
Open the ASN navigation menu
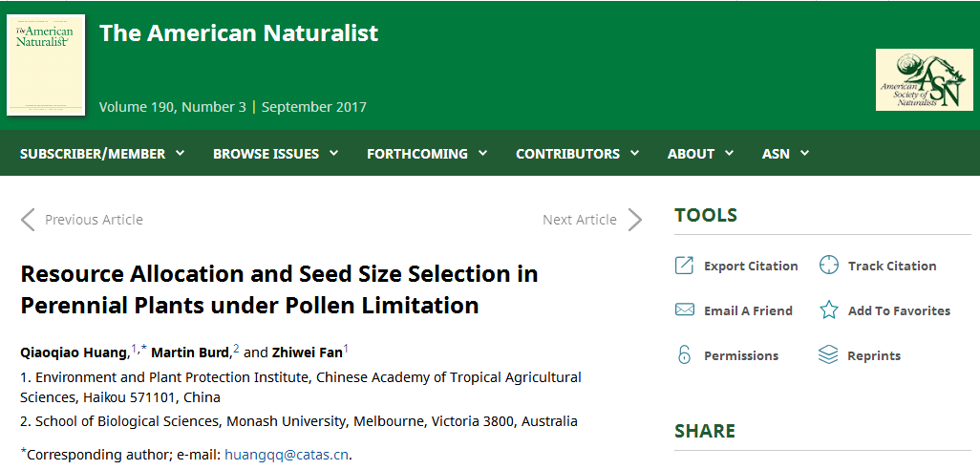tap(786, 153)
